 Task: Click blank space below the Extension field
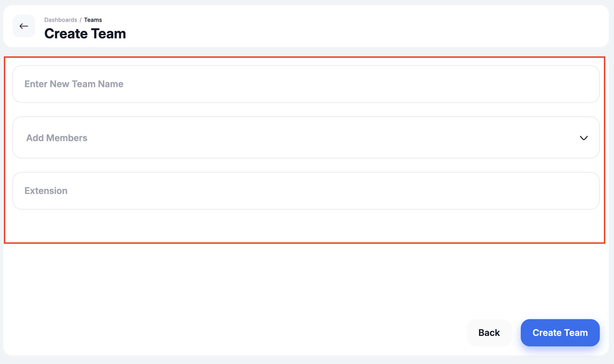tap(306, 226)
